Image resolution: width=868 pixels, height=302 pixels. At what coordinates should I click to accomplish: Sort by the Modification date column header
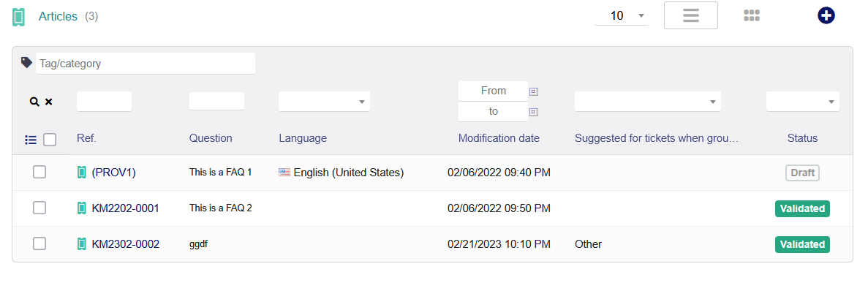point(499,138)
